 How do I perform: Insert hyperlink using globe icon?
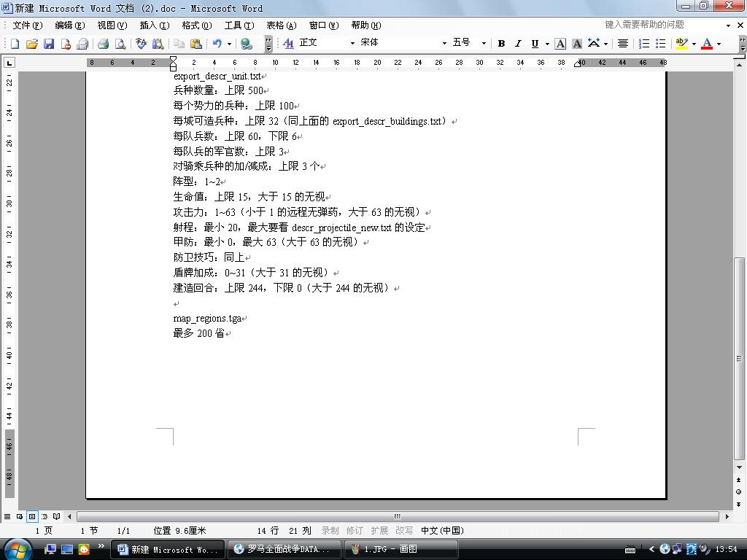click(x=247, y=44)
